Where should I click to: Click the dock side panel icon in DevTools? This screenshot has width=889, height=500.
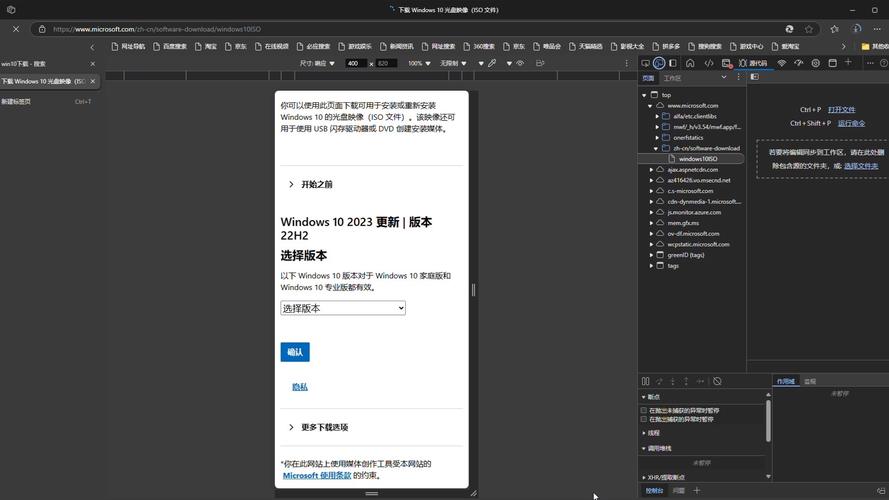[672, 63]
